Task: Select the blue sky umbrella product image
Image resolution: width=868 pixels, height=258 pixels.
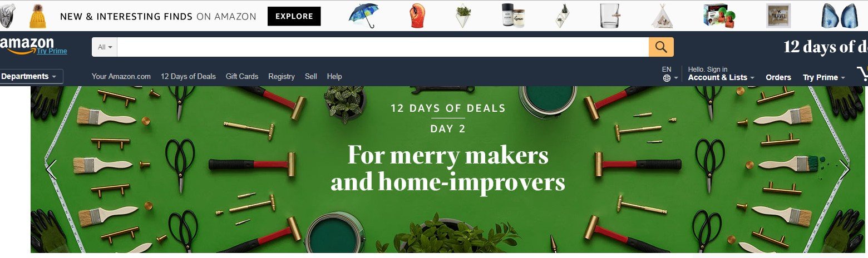Action: coord(363,15)
